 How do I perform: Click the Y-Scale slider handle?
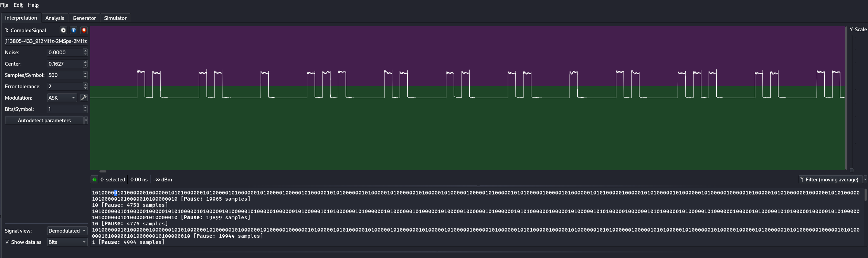coord(851,170)
